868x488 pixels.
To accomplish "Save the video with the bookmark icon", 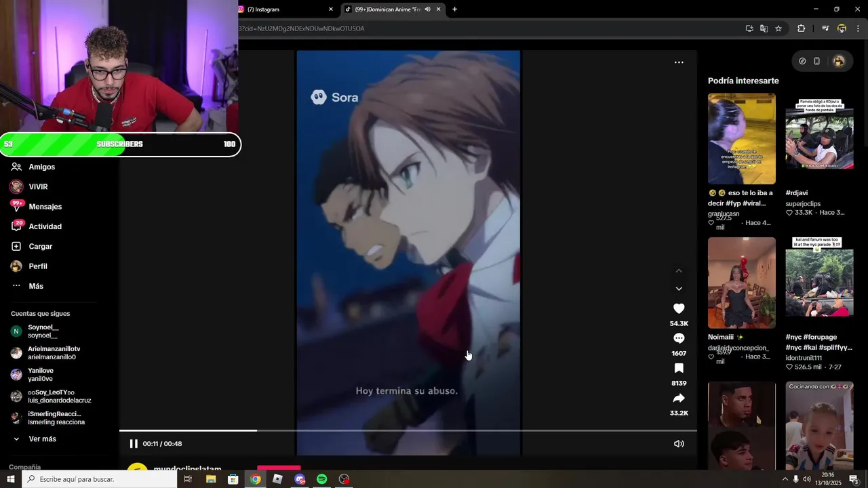I will click(x=679, y=368).
